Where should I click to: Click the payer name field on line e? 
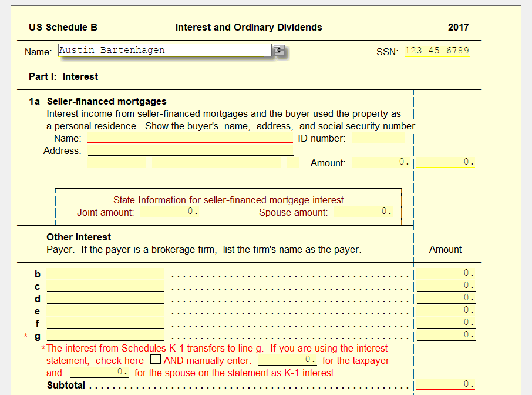pyautogui.click(x=106, y=310)
